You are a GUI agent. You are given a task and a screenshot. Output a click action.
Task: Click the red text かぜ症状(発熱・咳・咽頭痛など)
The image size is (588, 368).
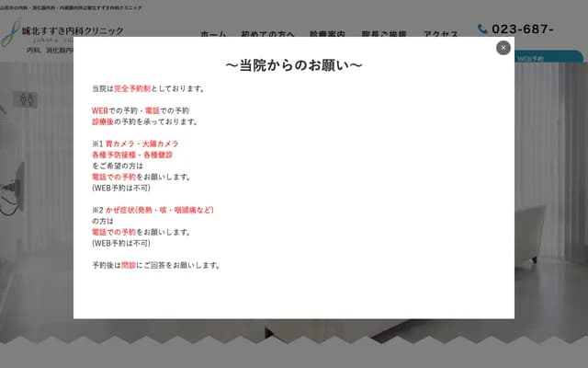[x=159, y=210]
